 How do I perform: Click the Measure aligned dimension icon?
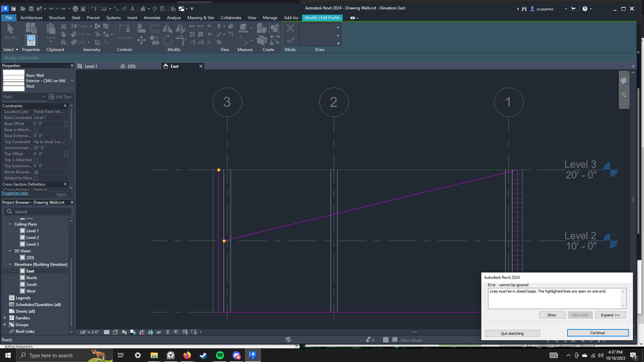tap(244, 40)
